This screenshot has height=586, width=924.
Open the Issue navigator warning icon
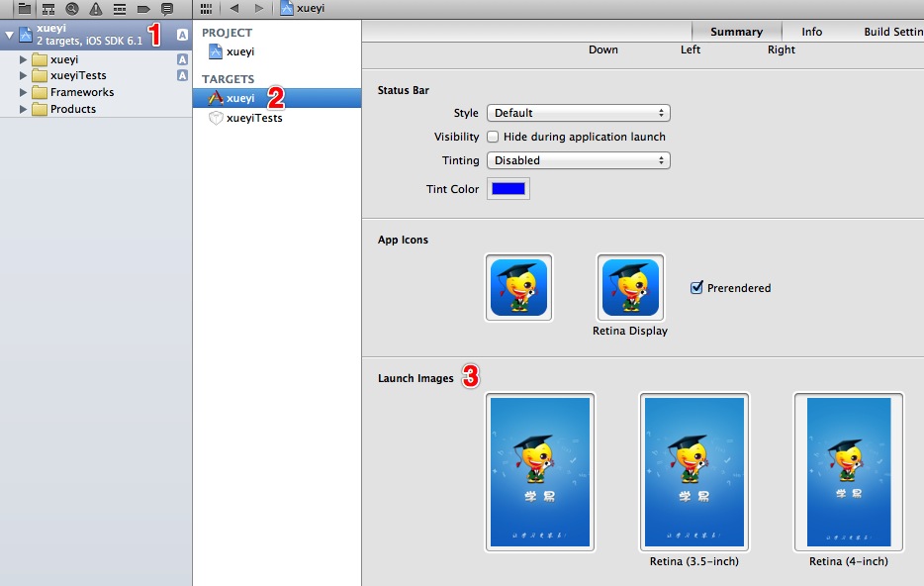95,8
